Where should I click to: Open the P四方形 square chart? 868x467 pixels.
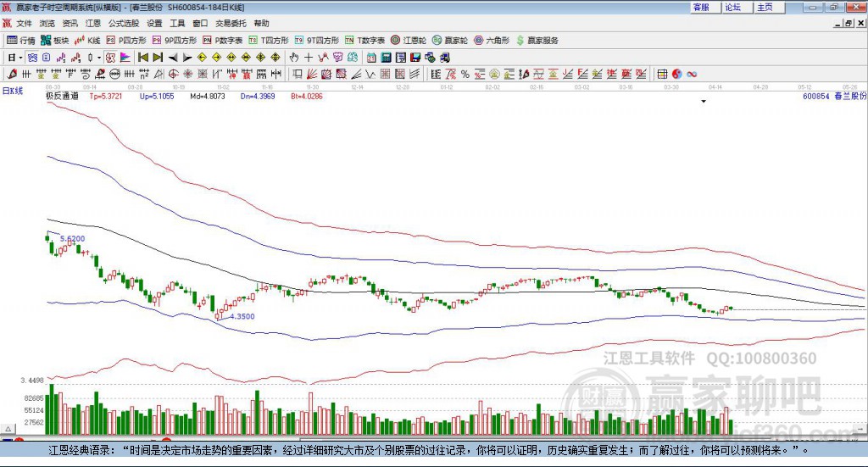click(126, 41)
